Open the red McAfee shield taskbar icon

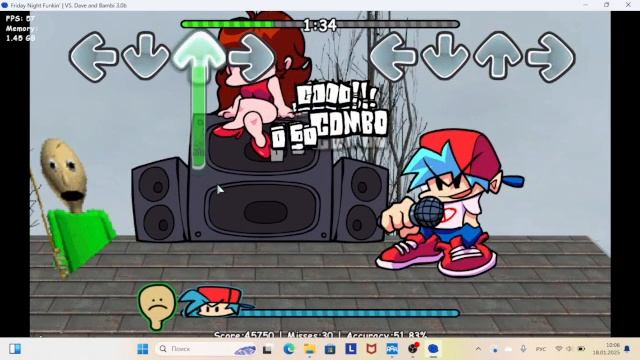371,349
